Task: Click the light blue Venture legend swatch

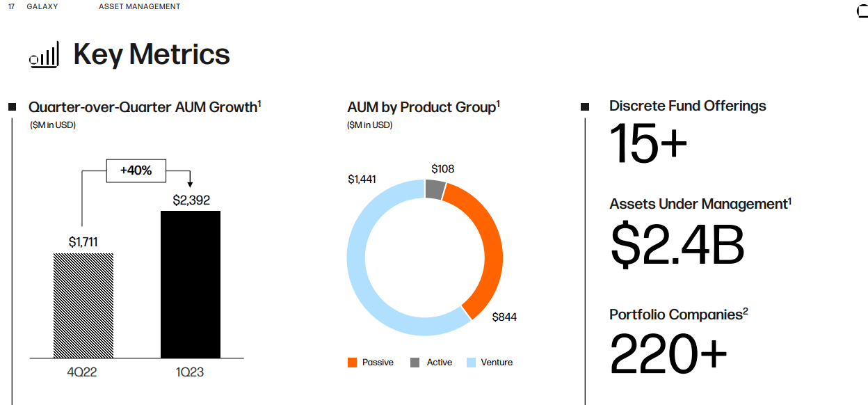Action: [x=472, y=363]
